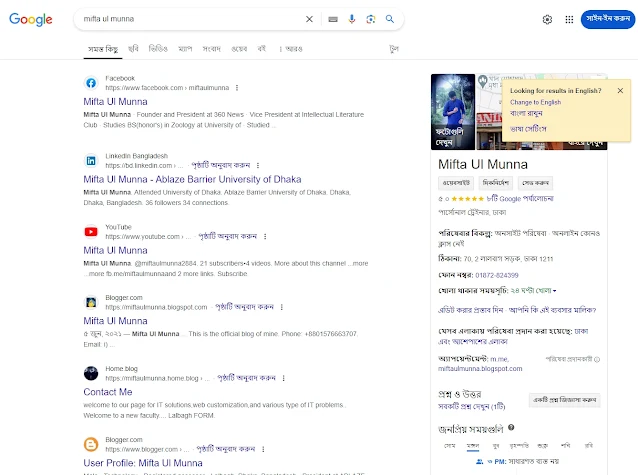The image size is (638, 475).
Task: Open the 'Mifta Ul Munna' Facebook result link
Action: pos(116,102)
